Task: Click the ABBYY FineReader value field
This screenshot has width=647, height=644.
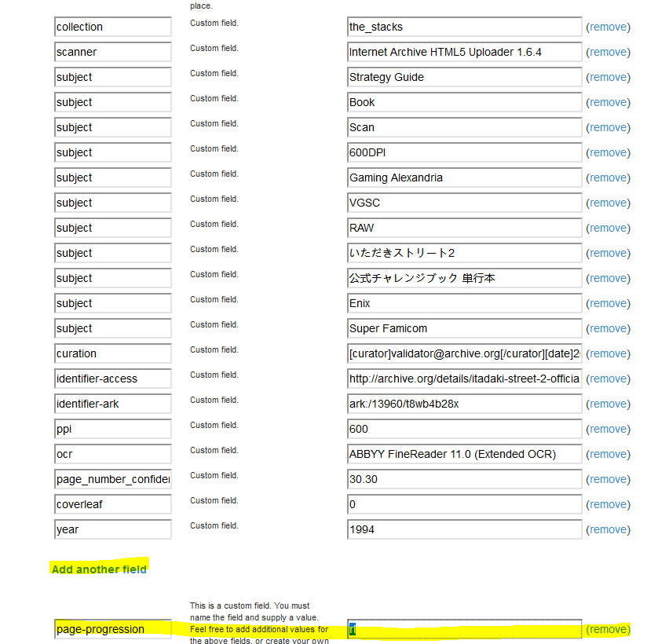Action: [x=465, y=455]
